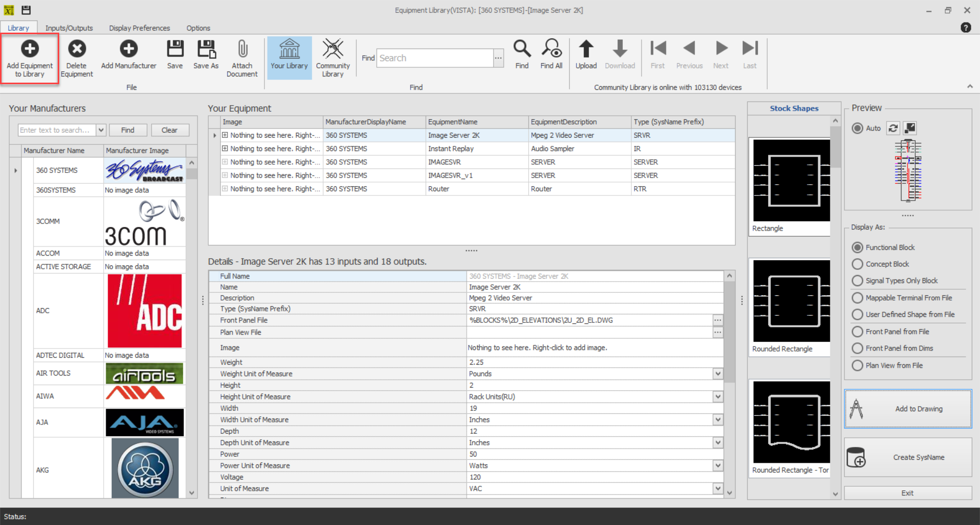The height and width of the screenshot is (525, 980).
Task: Click the Add Manufacturer icon
Action: (x=129, y=48)
